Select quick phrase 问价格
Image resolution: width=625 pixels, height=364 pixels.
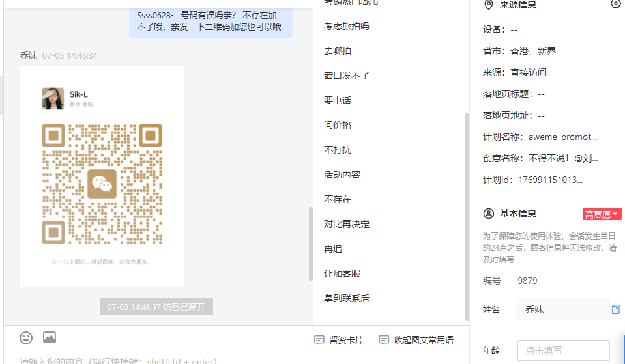pyautogui.click(x=337, y=125)
